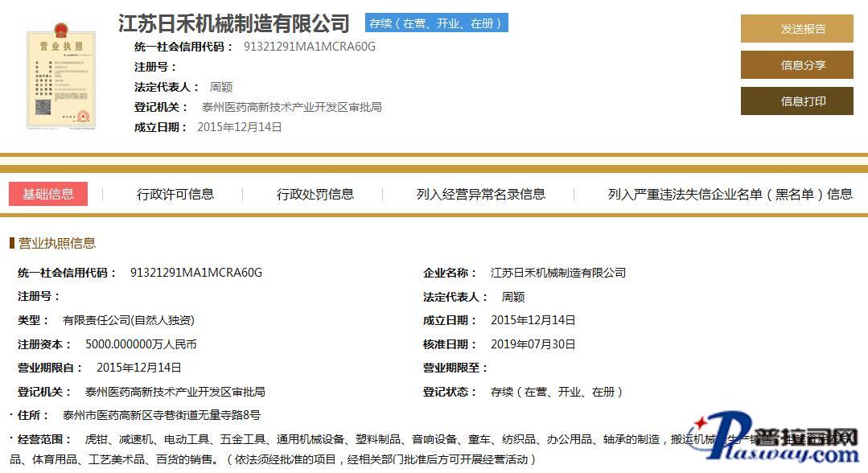Click the 发送报告 button
Screen dimensions: 868x473
point(796,29)
